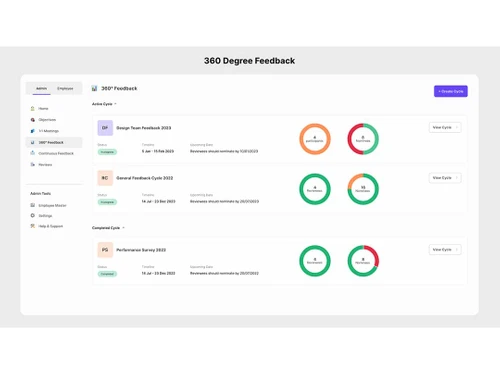
Task: Click status badge of Design Team Feedback
Action: tap(107, 152)
